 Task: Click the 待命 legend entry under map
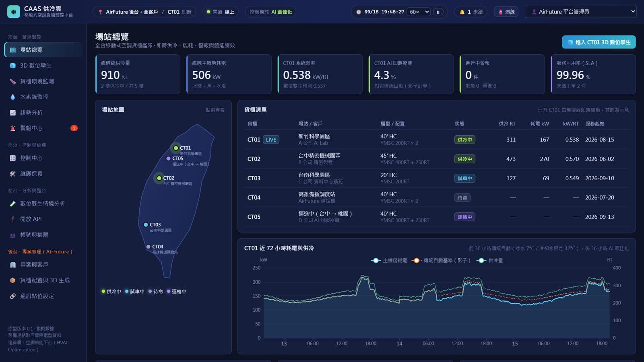(x=156, y=292)
